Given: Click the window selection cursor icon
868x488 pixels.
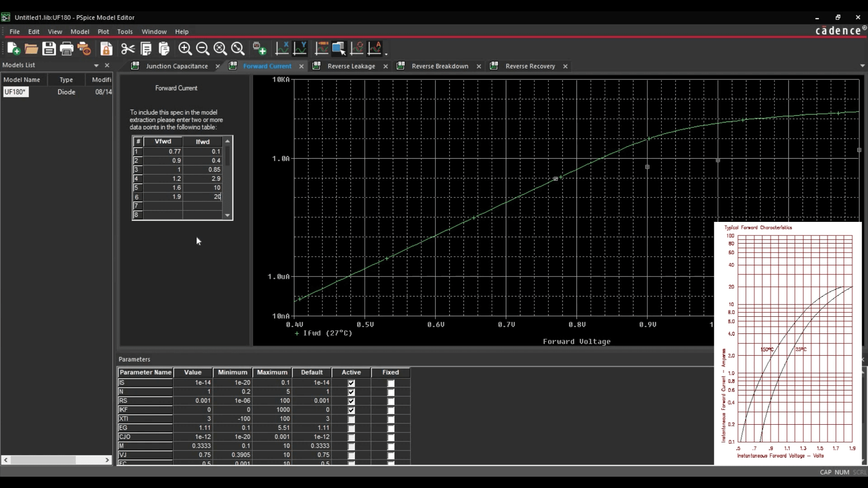Looking at the screenshot, I should [339, 48].
